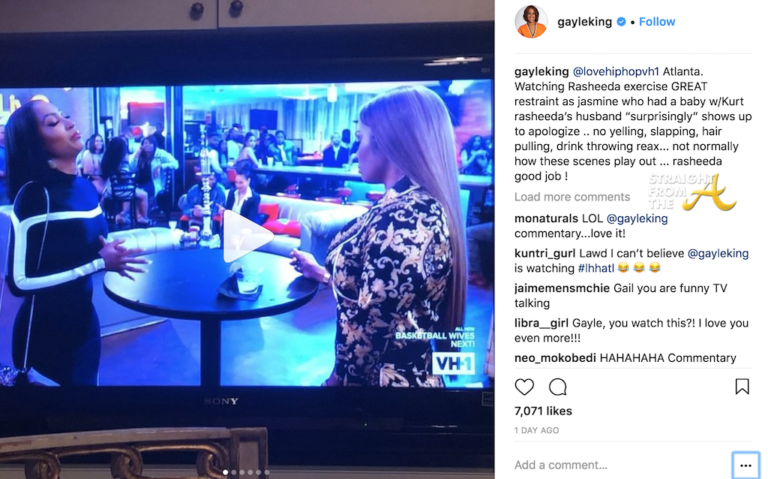Open the @lovehiphopvh1 mention link
Viewport: 768px width, 479px height.
tap(616, 72)
